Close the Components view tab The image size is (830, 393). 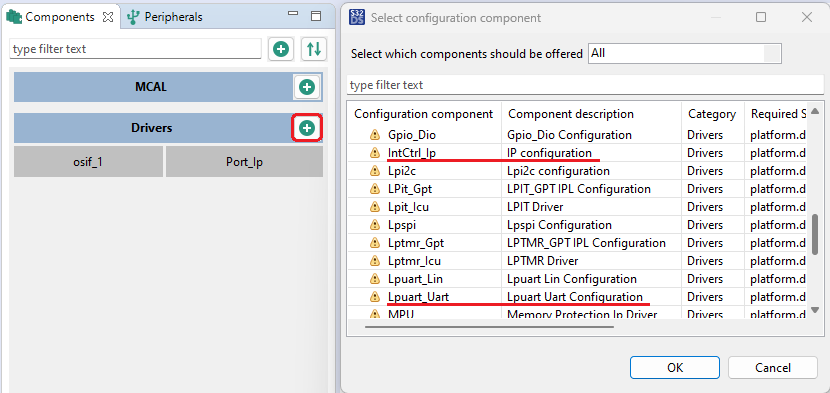(x=107, y=17)
